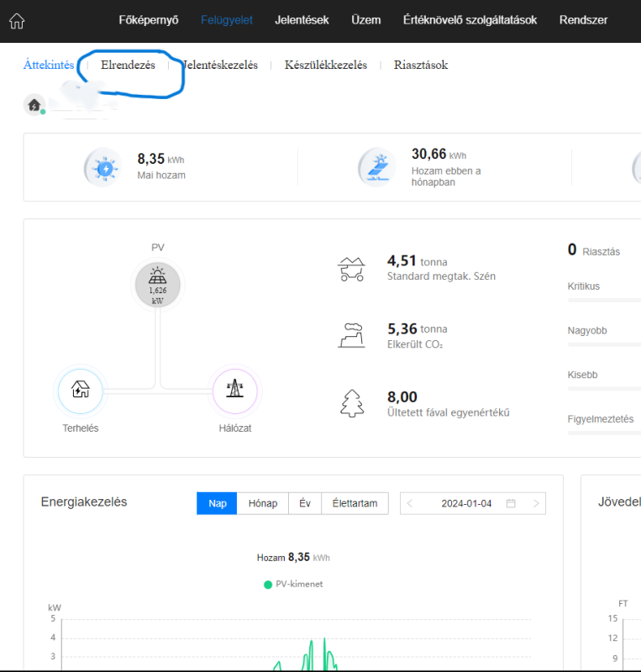Screen dimensions: 641x672
Task: Click the Kisebb alarm label
Action: 582,375
